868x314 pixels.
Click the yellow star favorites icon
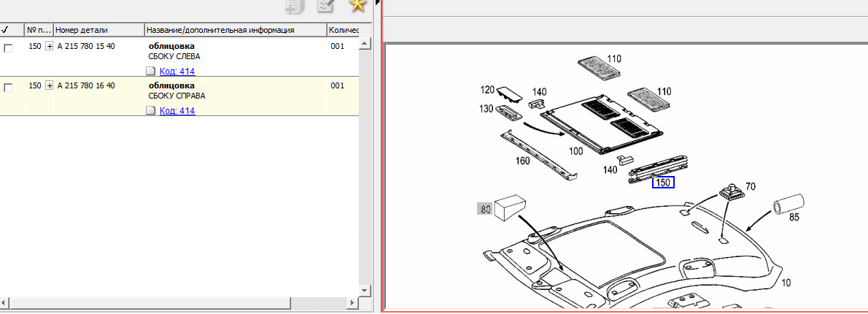(357, 5)
